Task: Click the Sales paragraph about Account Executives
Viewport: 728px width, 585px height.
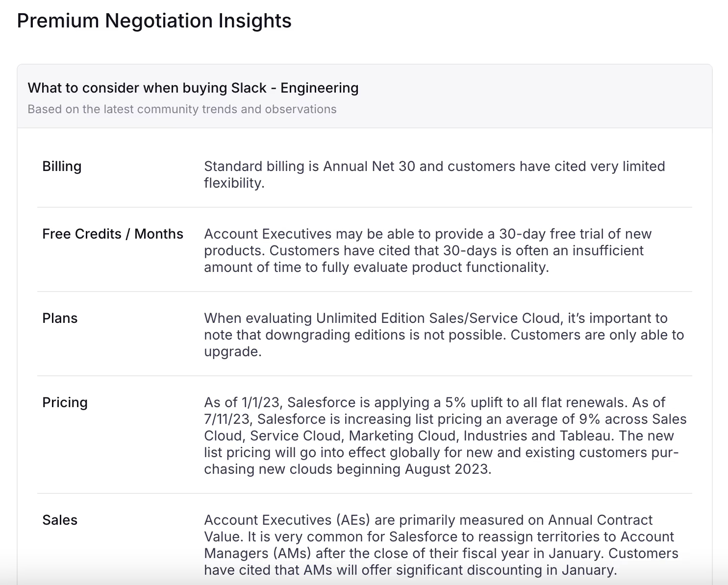Action: click(440, 545)
